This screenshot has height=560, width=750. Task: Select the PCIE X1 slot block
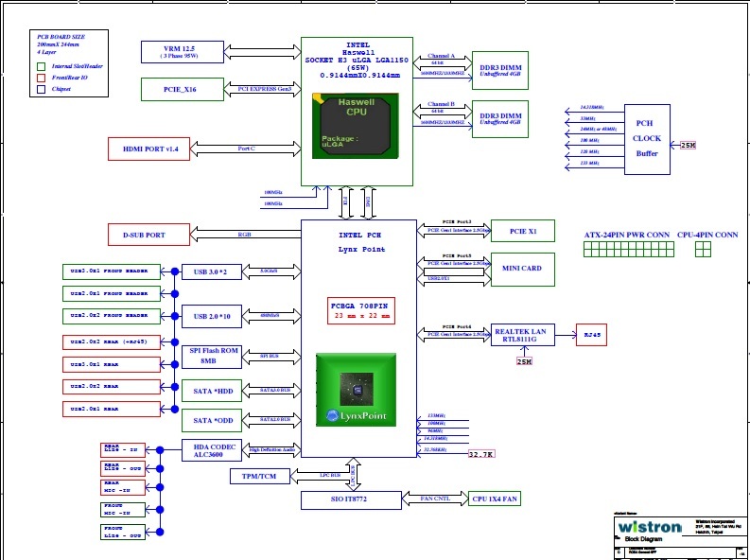(523, 231)
